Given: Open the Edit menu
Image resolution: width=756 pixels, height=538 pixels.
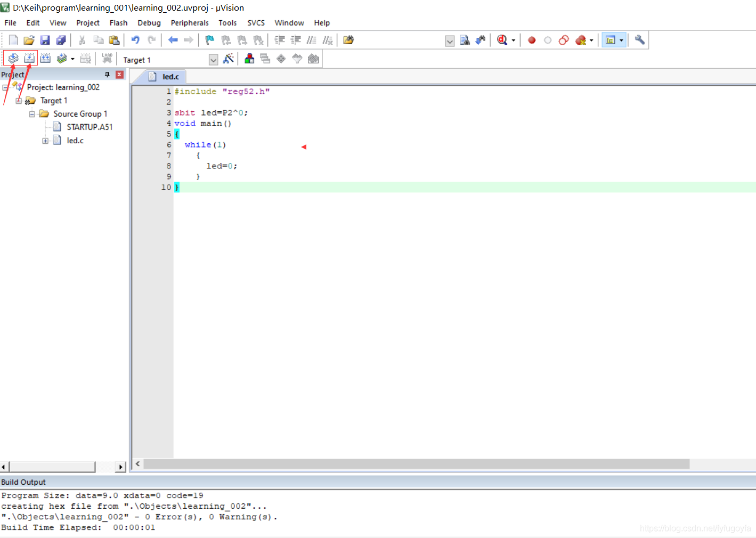Looking at the screenshot, I should (x=33, y=23).
